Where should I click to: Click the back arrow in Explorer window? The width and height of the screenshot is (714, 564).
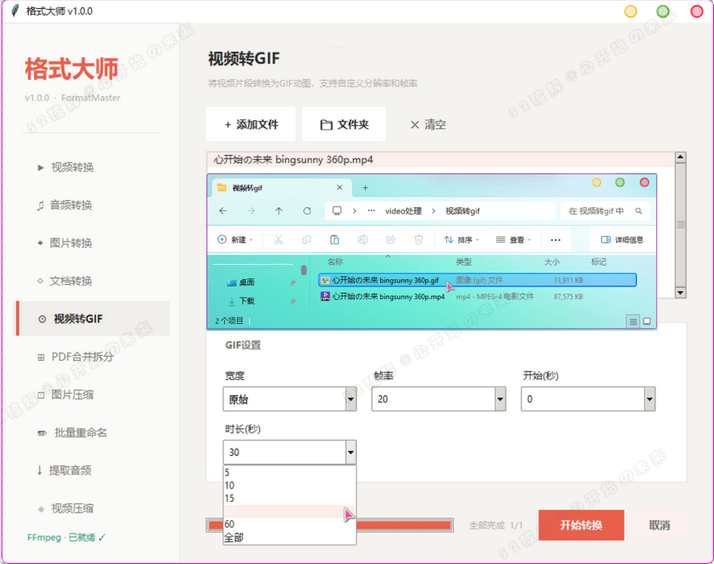coord(223,211)
